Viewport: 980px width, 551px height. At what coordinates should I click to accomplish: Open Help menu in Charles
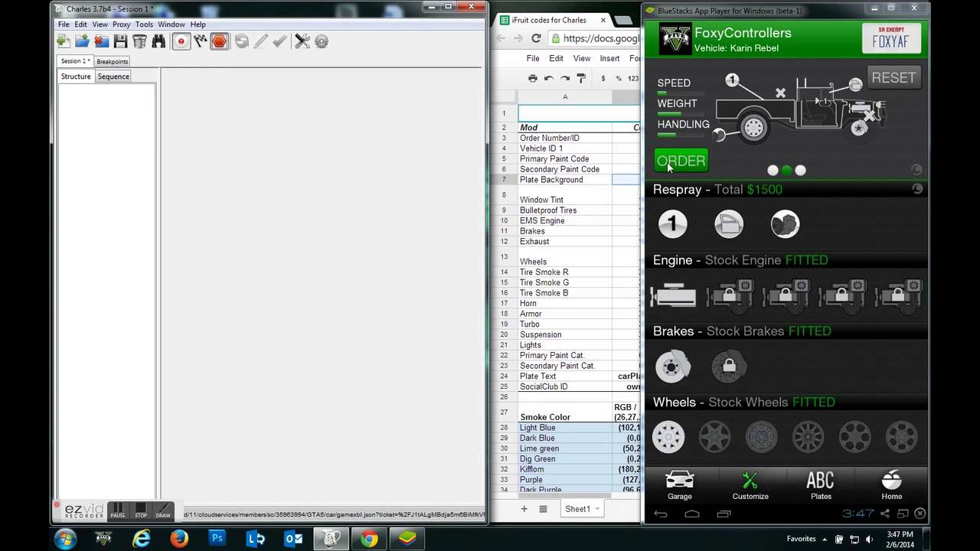pyautogui.click(x=198, y=24)
